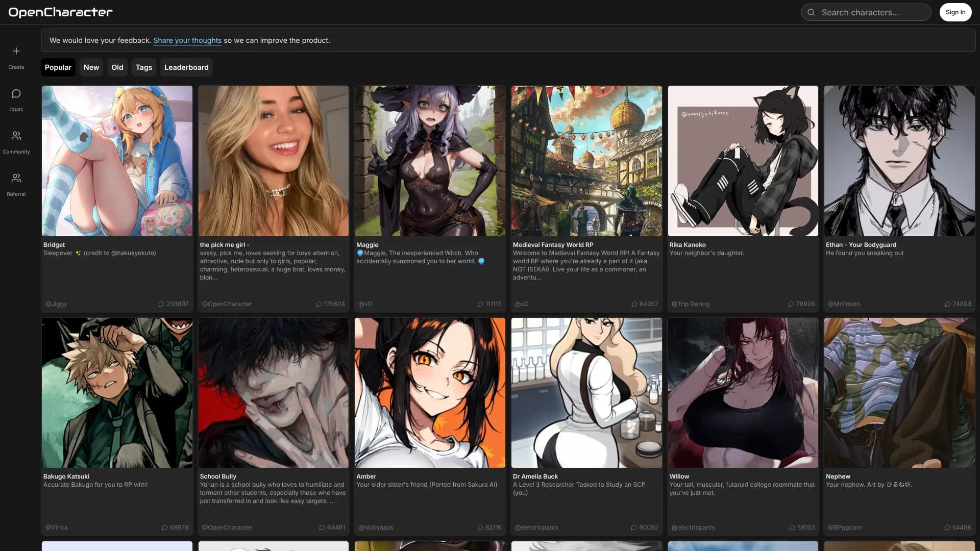Image resolution: width=980 pixels, height=551 pixels.
Task: Focus the Search characters field
Action: [x=868, y=12]
